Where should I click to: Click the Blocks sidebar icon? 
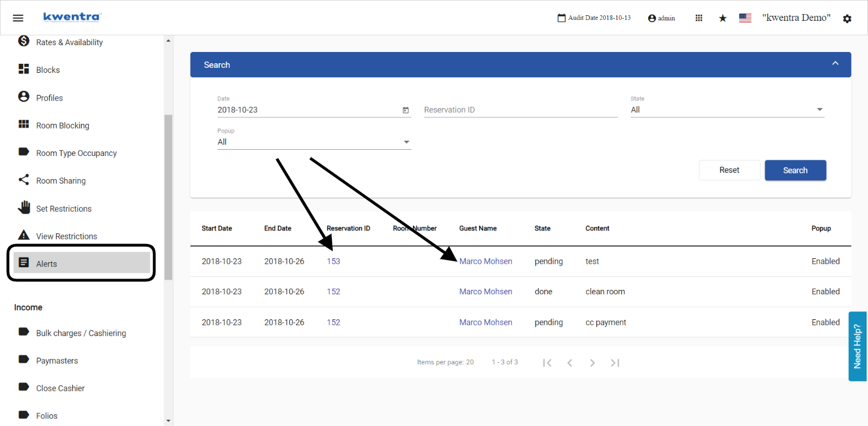point(24,69)
